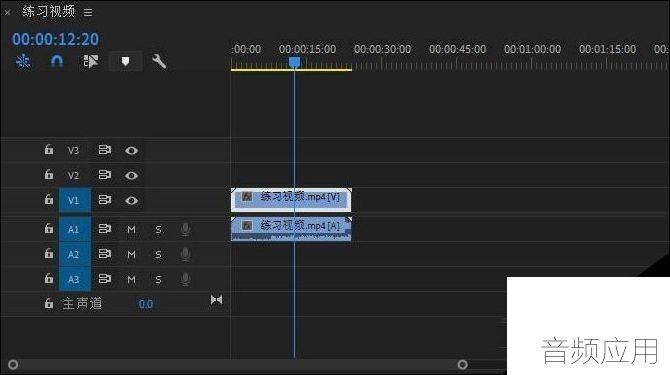Click ruler at 00:00:45:00

pyautogui.click(x=457, y=50)
